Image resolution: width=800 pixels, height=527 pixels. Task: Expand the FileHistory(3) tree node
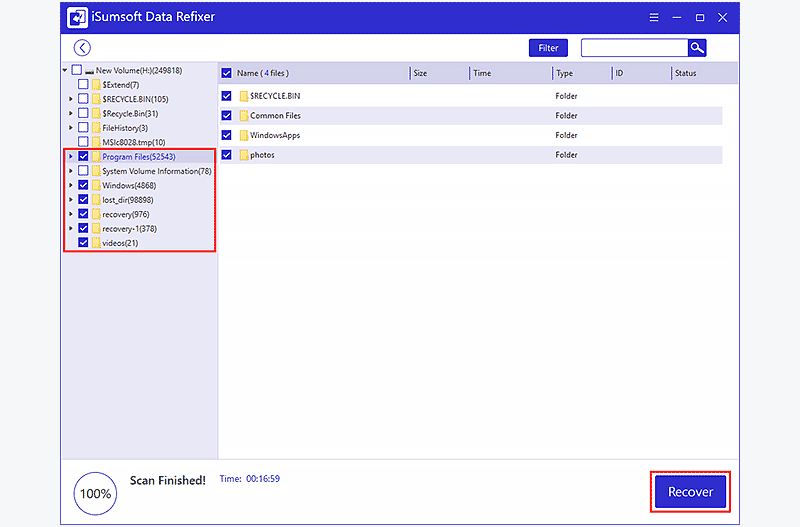tap(71, 128)
